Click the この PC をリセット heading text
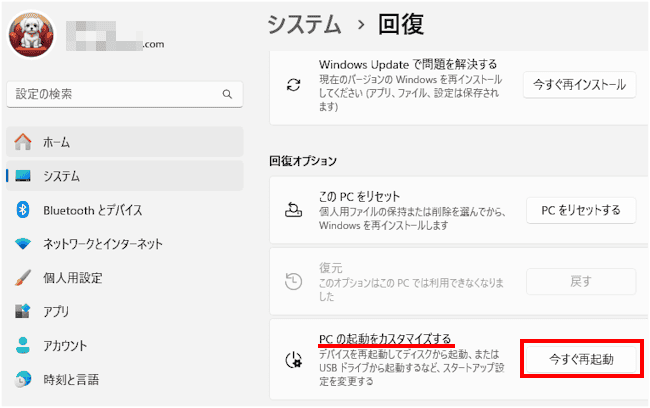Screen dimensions: 650x408 coord(359,197)
